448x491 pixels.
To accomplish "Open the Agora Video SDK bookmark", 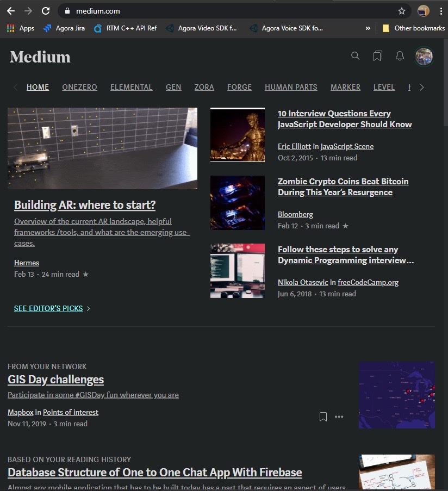I will coord(201,28).
